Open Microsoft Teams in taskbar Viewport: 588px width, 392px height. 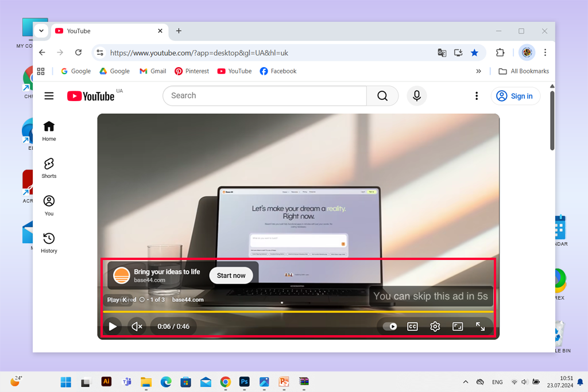[x=127, y=382]
